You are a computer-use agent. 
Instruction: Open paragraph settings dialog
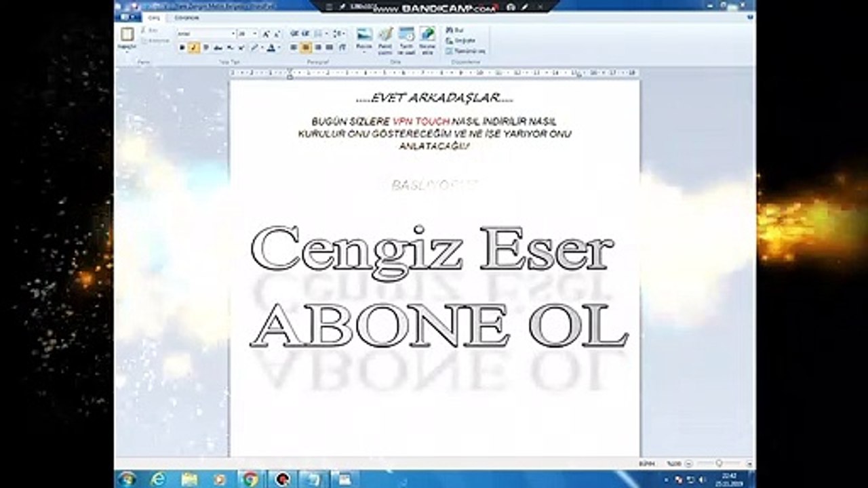pos(342,47)
